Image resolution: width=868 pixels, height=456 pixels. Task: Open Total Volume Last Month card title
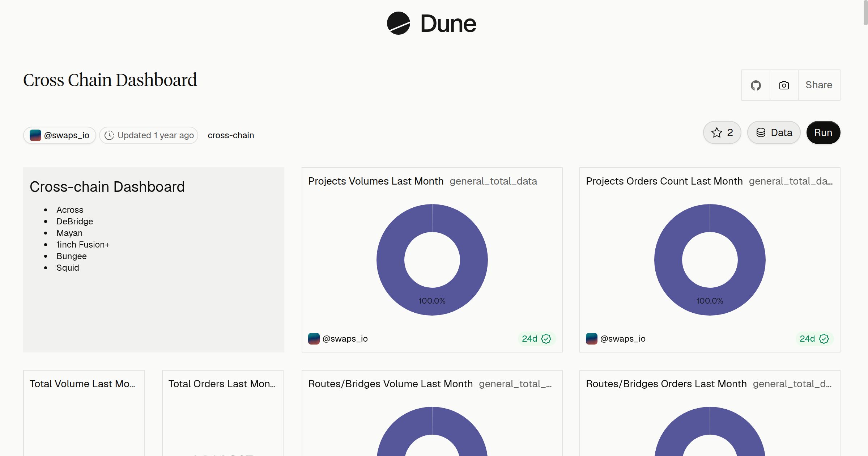pyautogui.click(x=82, y=384)
